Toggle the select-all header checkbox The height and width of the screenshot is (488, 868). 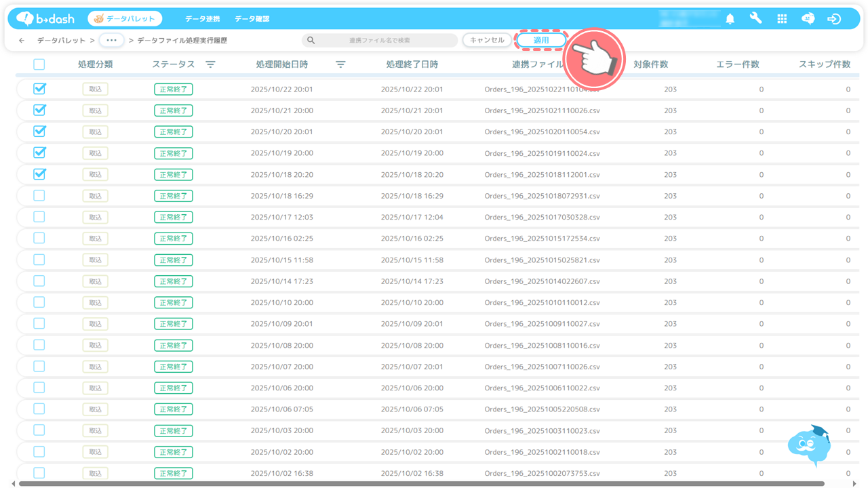39,64
